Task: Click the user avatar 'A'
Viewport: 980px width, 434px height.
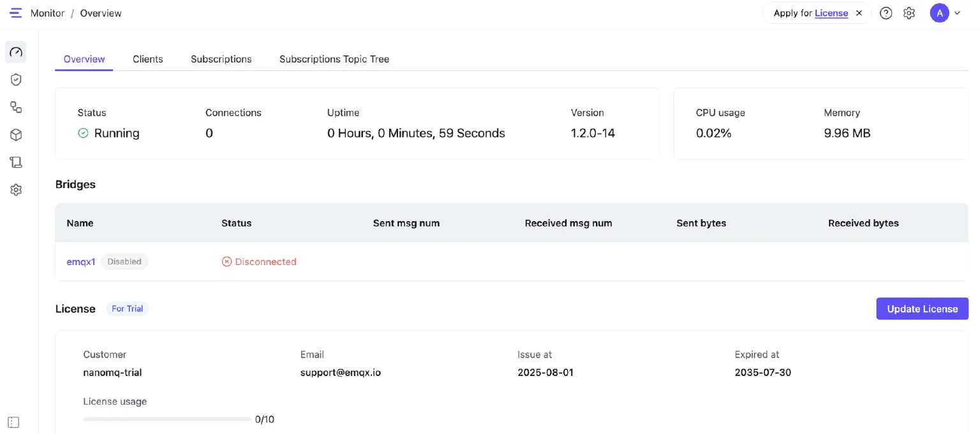Action: tap(939, 13)
